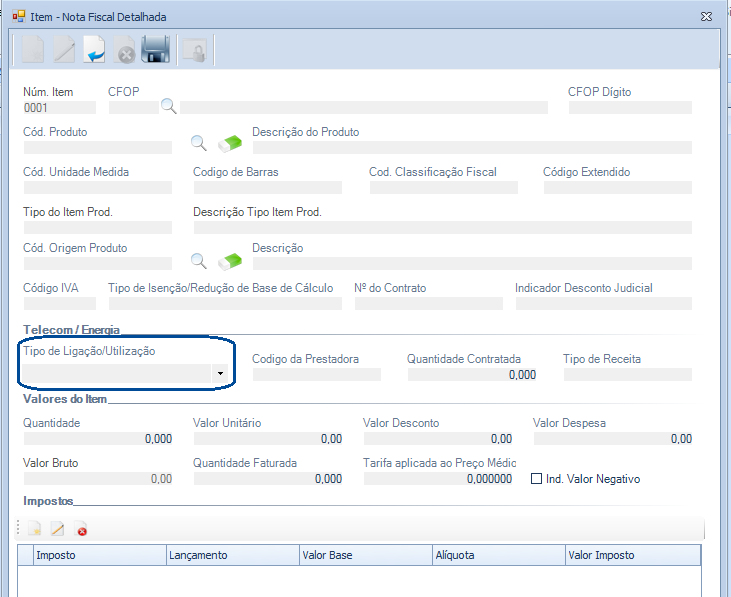Sort by the Lançamento column header
The height and width of the screenshot is (597, 731).
(x=230, y=555)
